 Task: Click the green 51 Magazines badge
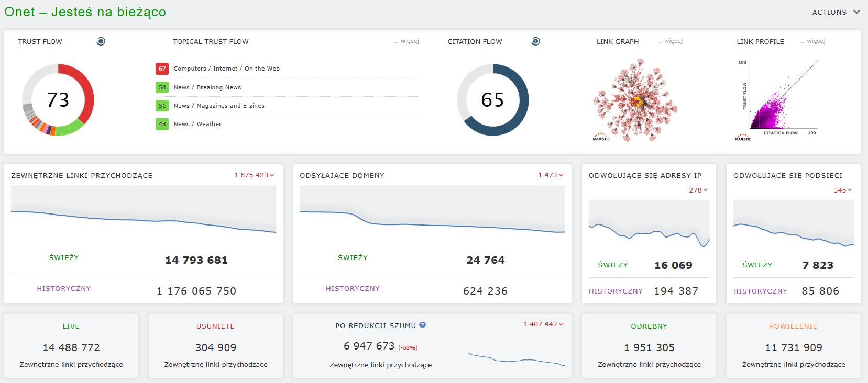[x=162, y=106]
